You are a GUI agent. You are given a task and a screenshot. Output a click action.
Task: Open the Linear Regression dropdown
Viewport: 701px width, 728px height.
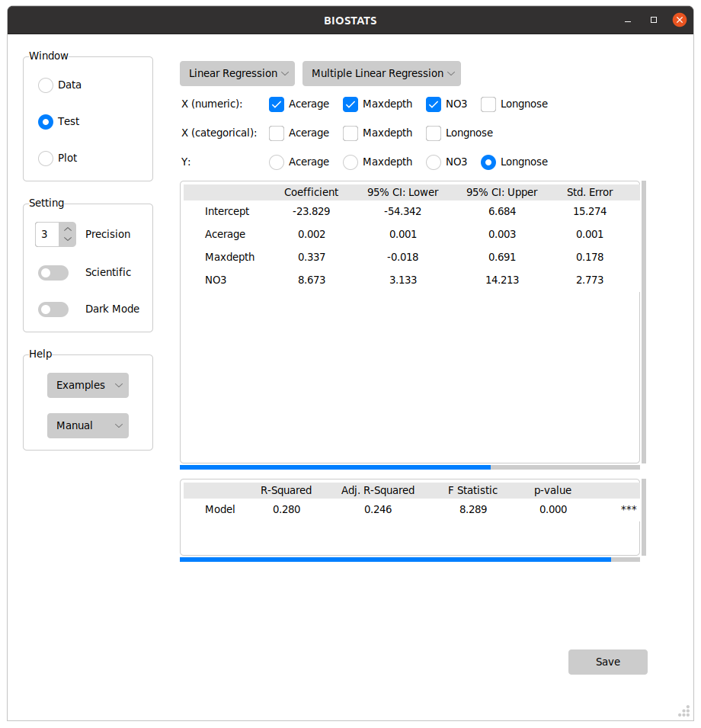(x=237, y=73)
